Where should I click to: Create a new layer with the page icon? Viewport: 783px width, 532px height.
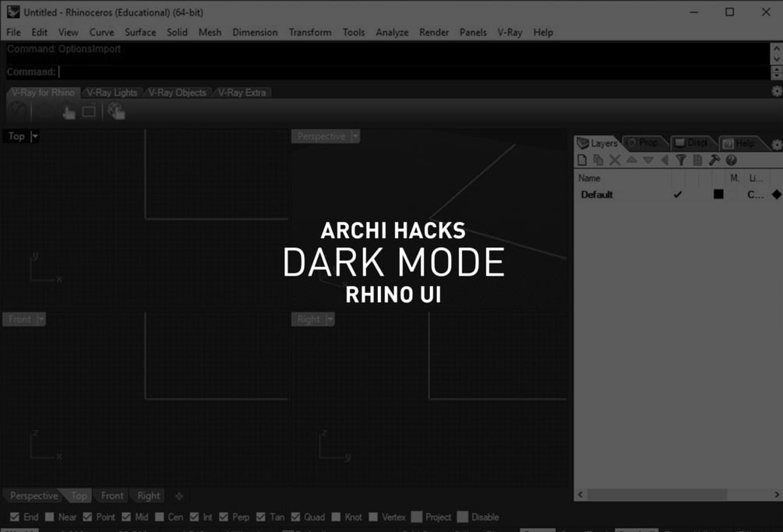click(x=582, y=160)
